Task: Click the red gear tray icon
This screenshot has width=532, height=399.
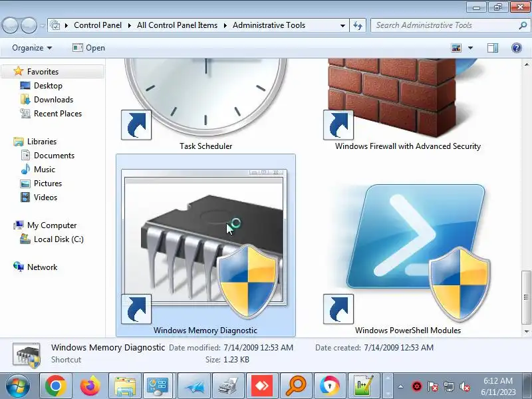Action: pos(417,386)
